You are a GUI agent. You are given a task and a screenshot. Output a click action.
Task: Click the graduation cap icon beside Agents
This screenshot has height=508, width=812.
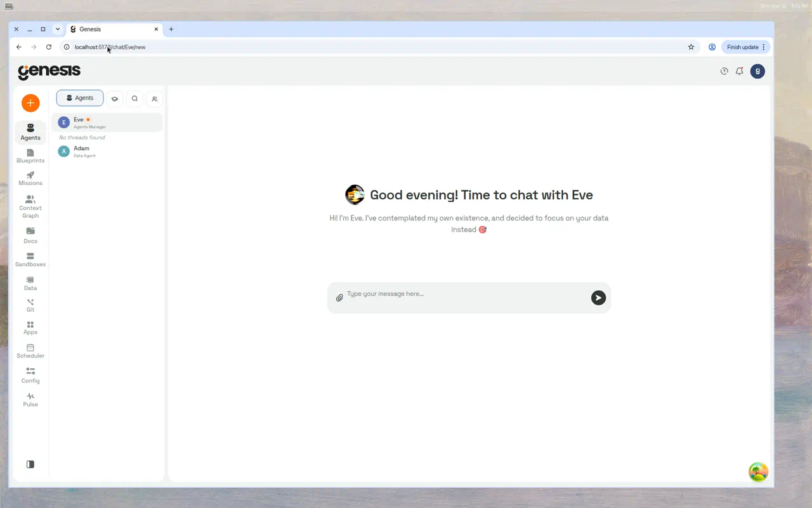click(115, 98)
